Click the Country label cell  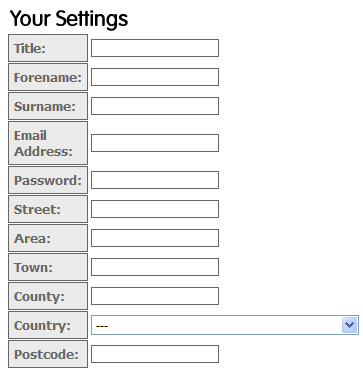click(x=48, y=325)
